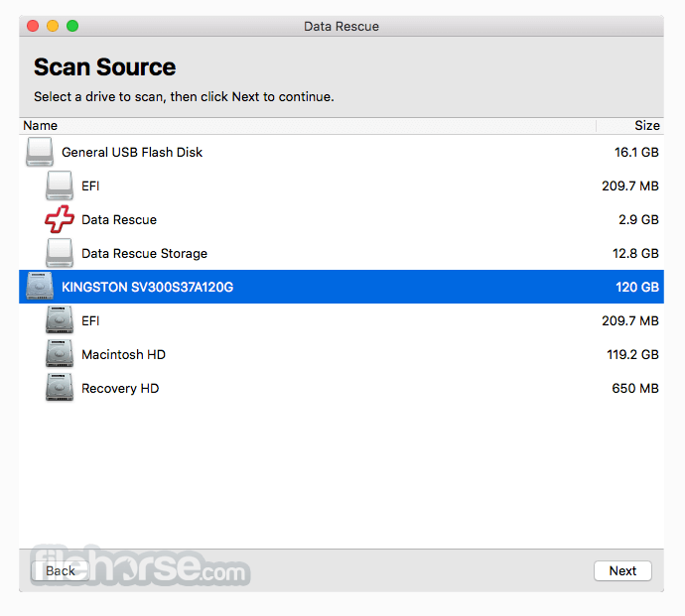Click the 650 MB size value

tap(635, 388)
